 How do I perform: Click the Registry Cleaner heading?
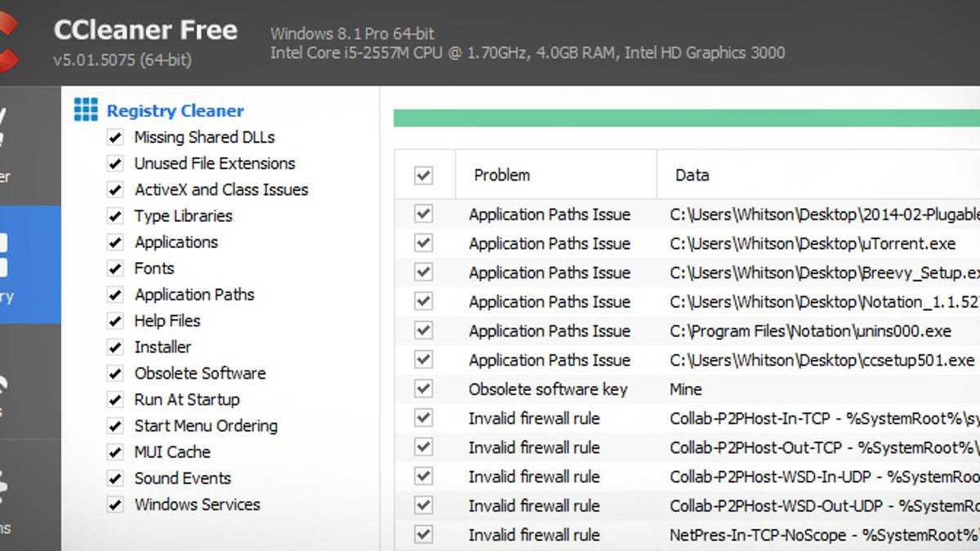click(x=175, y=111)
